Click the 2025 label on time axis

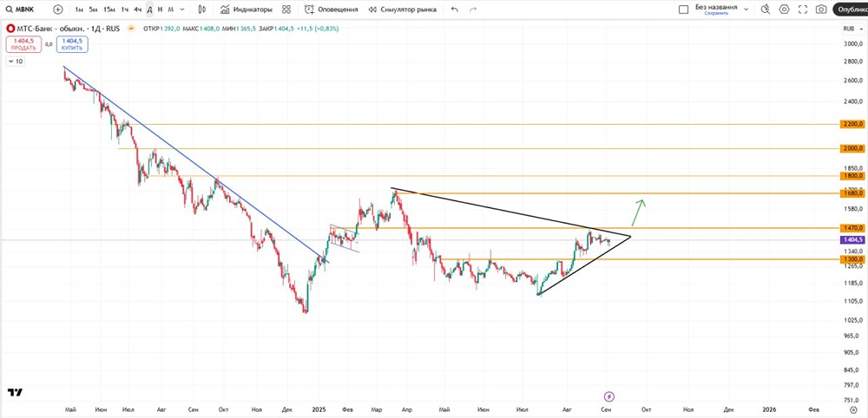click(318, 409)
